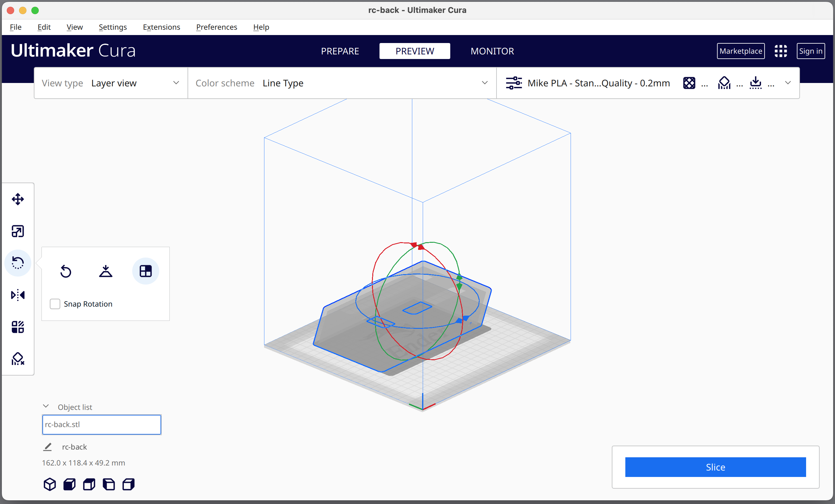The height and width of the screenshot is (504, 835).
Task: Click Reset Rotation button
Action: 65,271
